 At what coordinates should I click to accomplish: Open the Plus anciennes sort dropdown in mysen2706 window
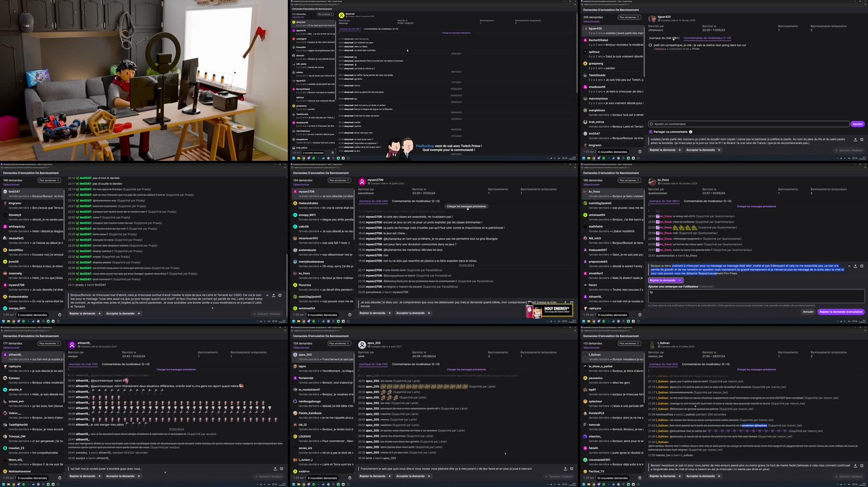(339, 180)
